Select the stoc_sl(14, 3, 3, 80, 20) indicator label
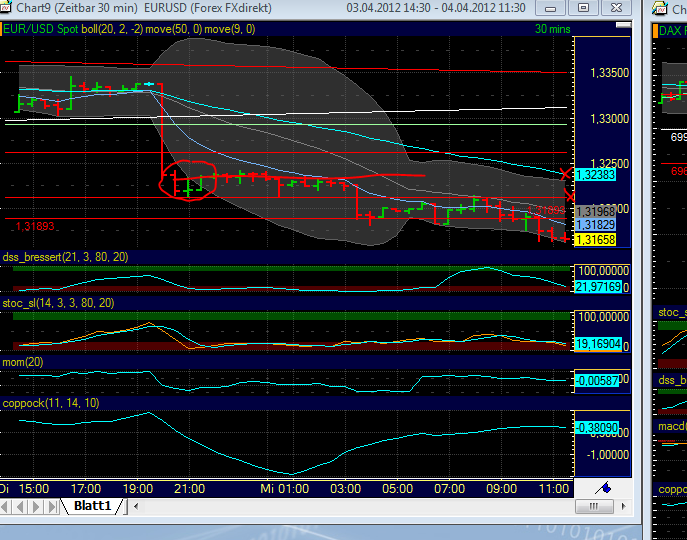The width and height of the screenshot is (687, 540). click(58, 303)
